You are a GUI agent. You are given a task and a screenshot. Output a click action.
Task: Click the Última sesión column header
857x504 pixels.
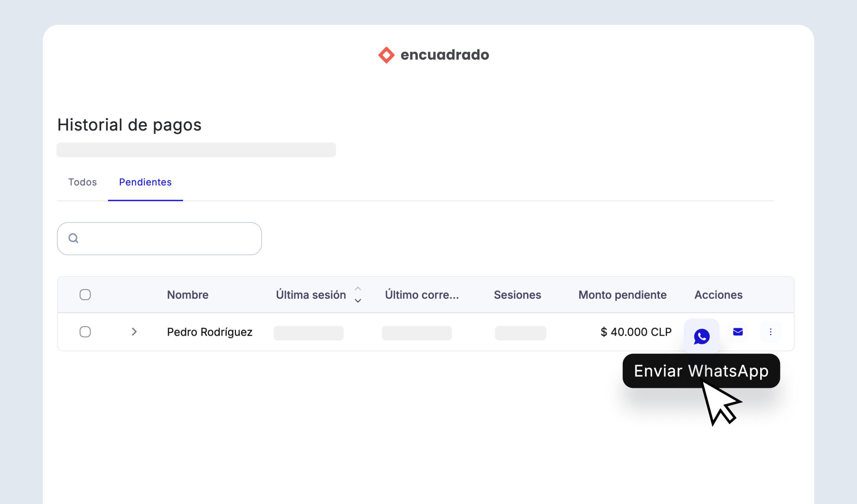[311, 295]
